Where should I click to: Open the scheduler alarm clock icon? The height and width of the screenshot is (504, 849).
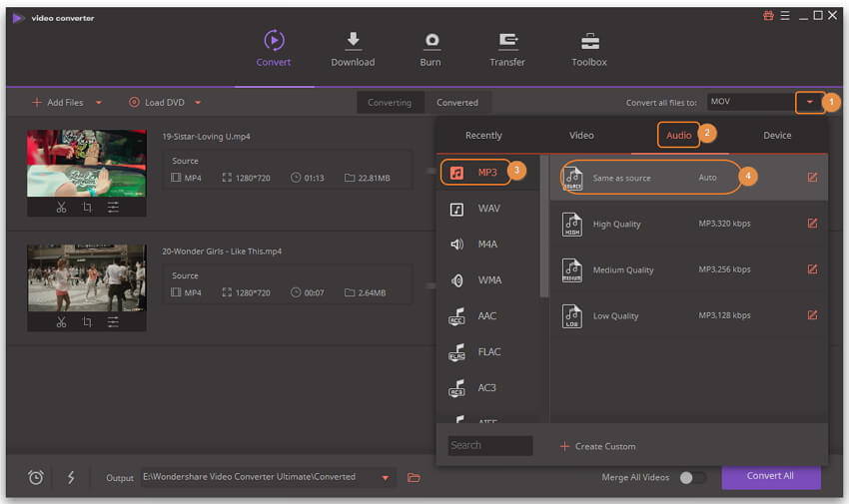(x=36, y=477)
